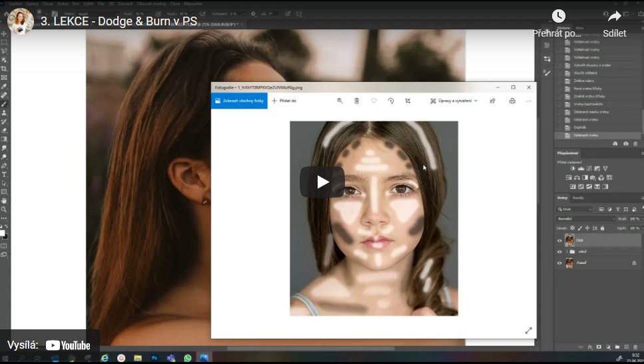Click the "Přehrát později" clock icon
Viewport: 644px width, 364px height.
(558, 16)
